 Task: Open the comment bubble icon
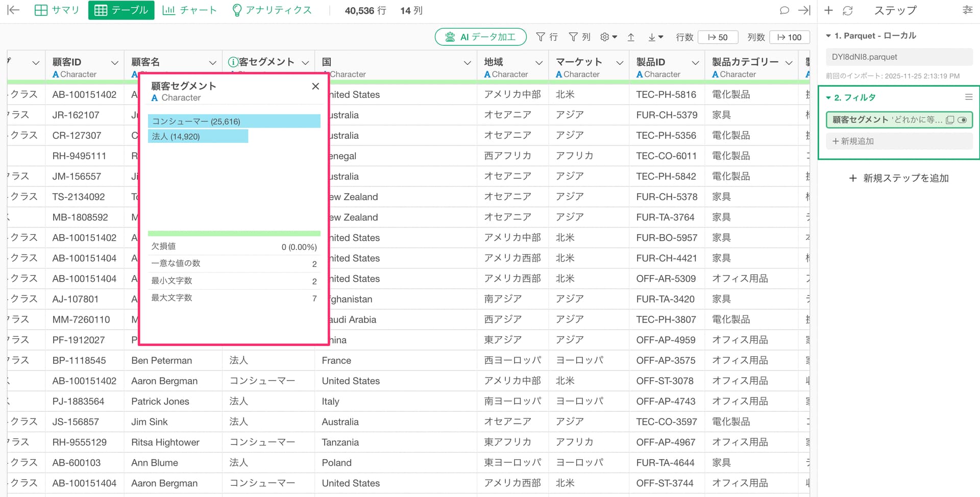[785, 10]
